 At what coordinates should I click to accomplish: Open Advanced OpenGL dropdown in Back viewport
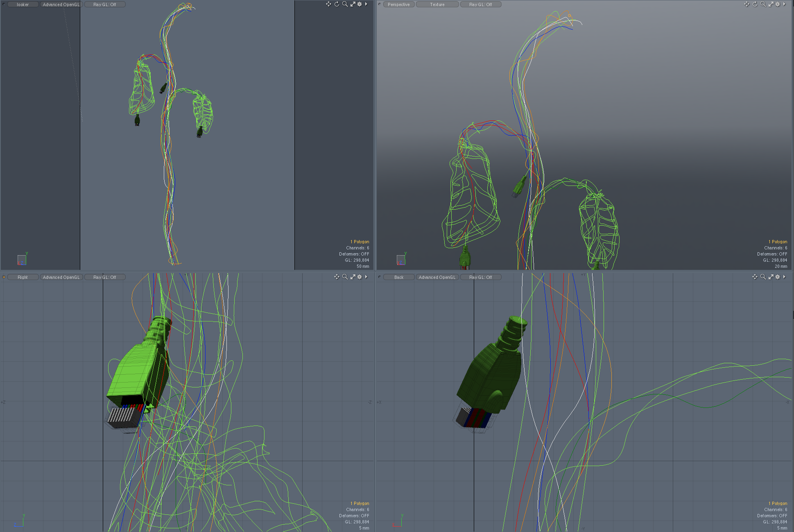point(437,277)
